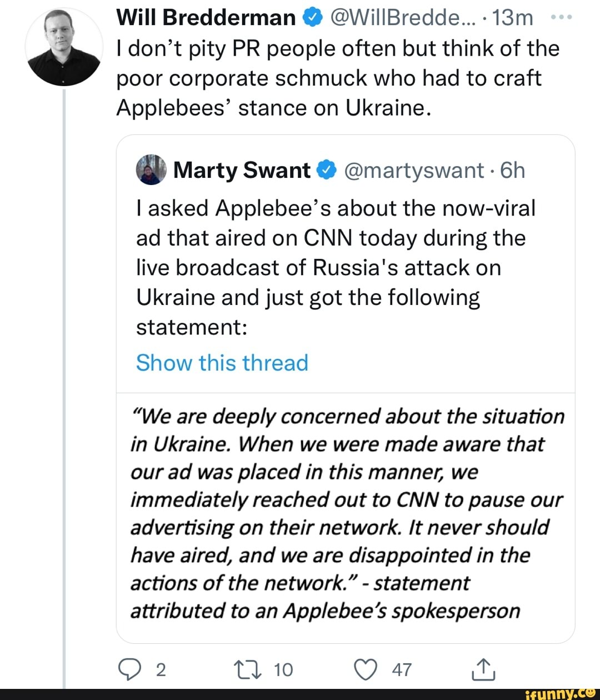Click Marty Swant's verified badge
The image size is (600, 700).
tap(327, 170)
